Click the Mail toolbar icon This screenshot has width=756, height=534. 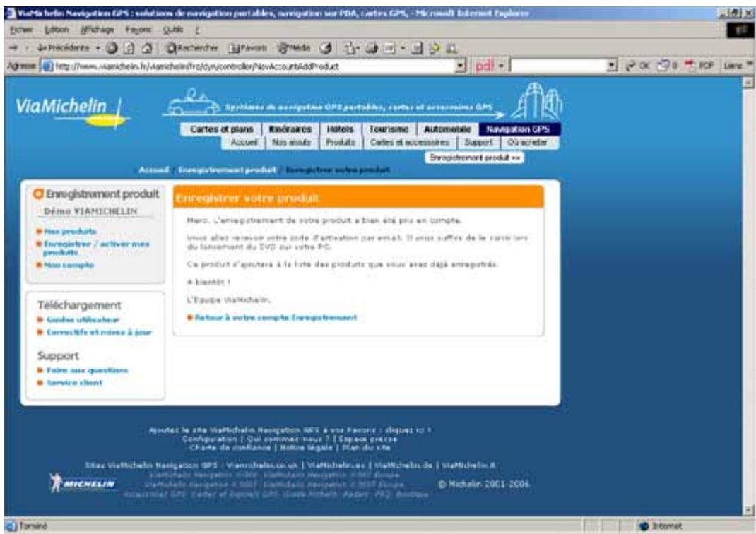pyautogui.click(x=350, y=48)
